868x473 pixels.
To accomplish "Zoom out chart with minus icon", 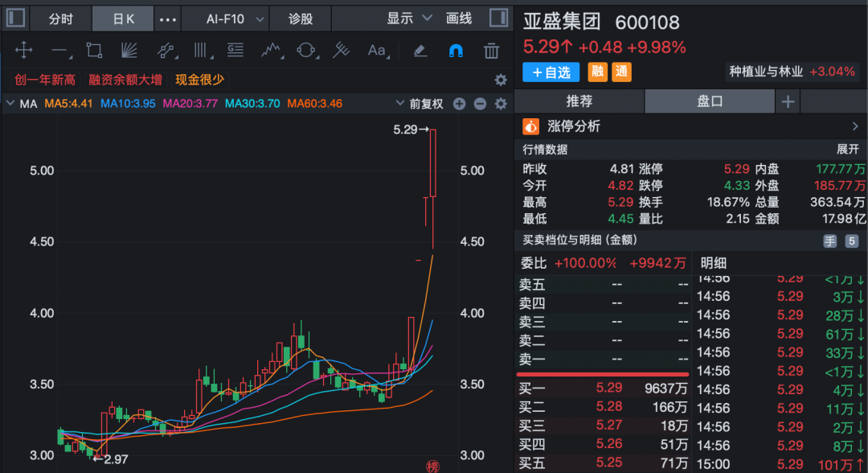I will coord(480,104).
